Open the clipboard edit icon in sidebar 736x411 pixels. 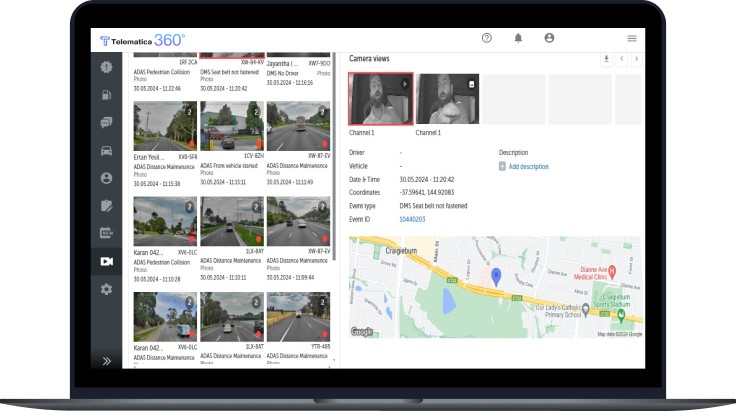pos(107,206)
